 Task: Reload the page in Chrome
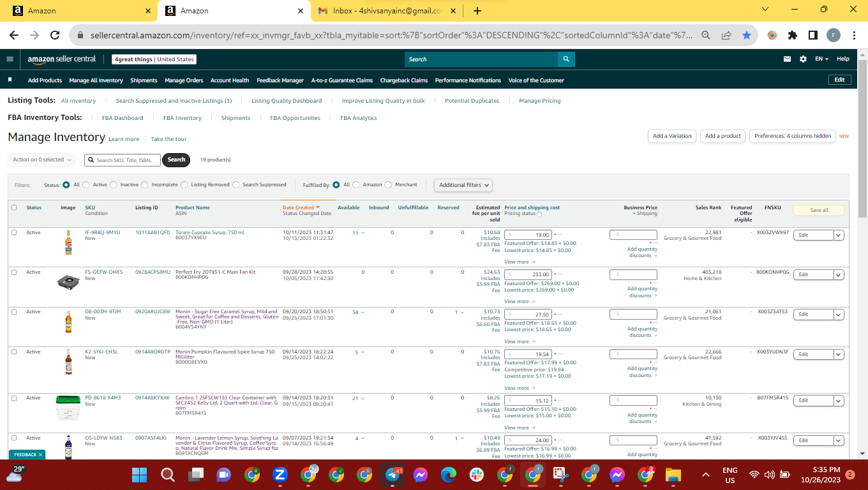pyautogui.click(x=55, y=36)
